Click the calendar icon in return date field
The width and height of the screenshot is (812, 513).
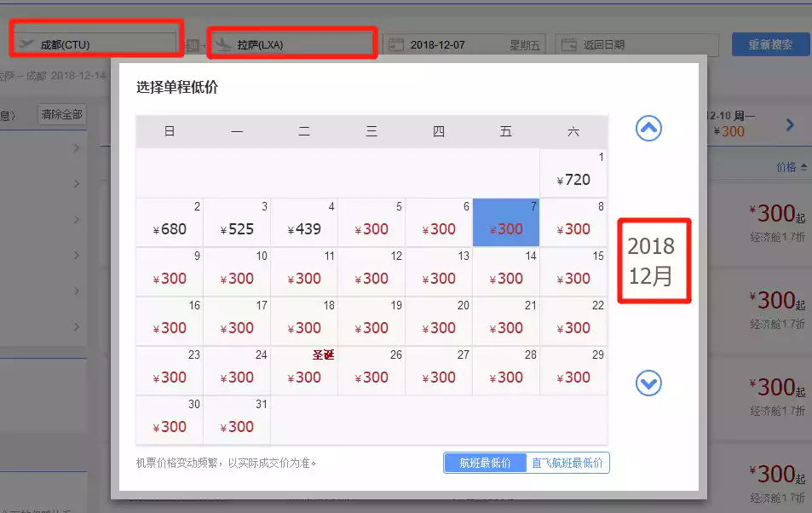pyautogui.click(x=569, y=44)
